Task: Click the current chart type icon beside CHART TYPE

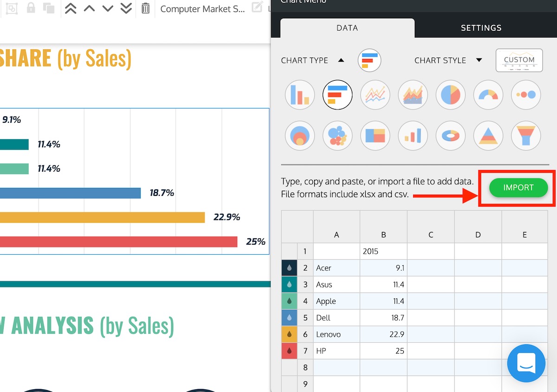Action: coord(369,60)
